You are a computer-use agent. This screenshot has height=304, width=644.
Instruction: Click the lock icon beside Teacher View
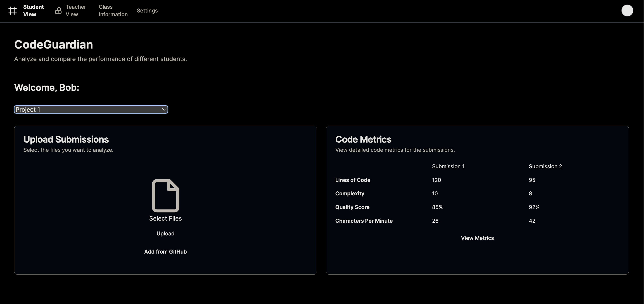58,11
